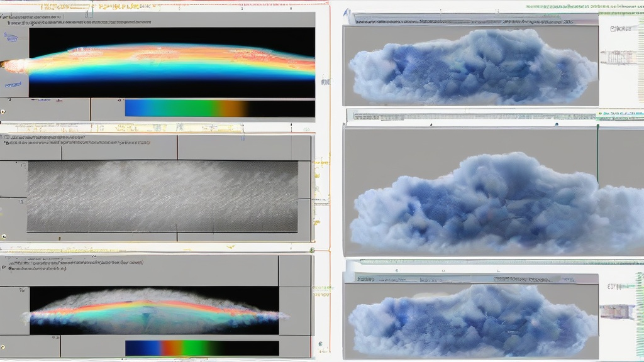Click the green text link beside middle-right header

(x=619, y=116)
